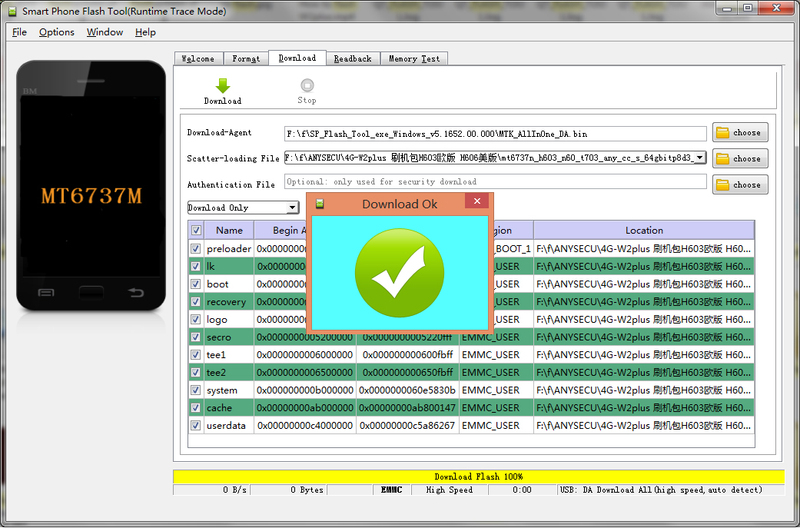Screen dimensions: 800x528
Task: Click the yellow Download Flash 100% progress bar
Action: pyautogui.click(x=478, y=476)
